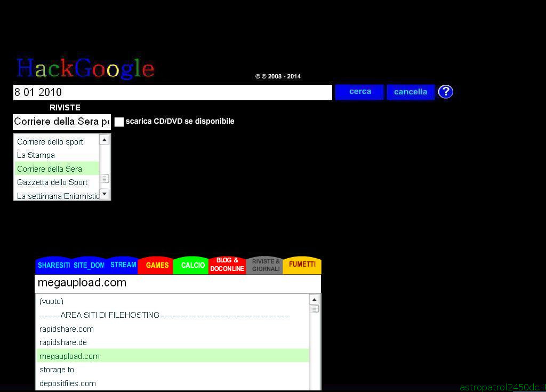Image resolution: width=546 pixels, height=392 pixels.
Task: Select the (vuoto) entry
Action: [x=173, y=301]
